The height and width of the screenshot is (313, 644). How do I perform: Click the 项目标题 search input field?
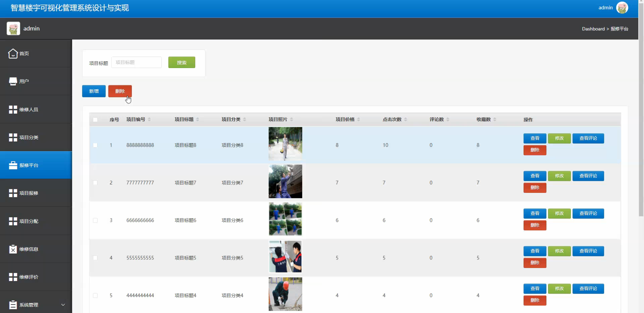tap(136, 62)
